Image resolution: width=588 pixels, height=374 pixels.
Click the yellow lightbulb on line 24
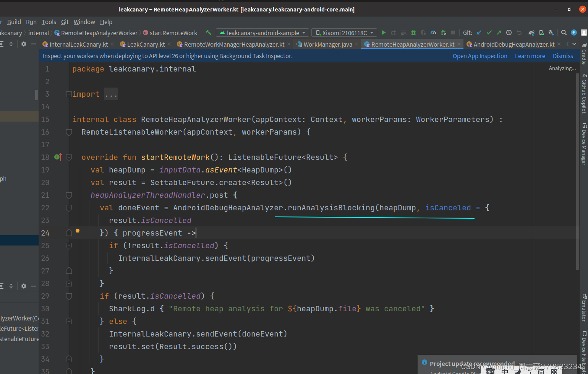pyautogui.click(x=78, y=231)
